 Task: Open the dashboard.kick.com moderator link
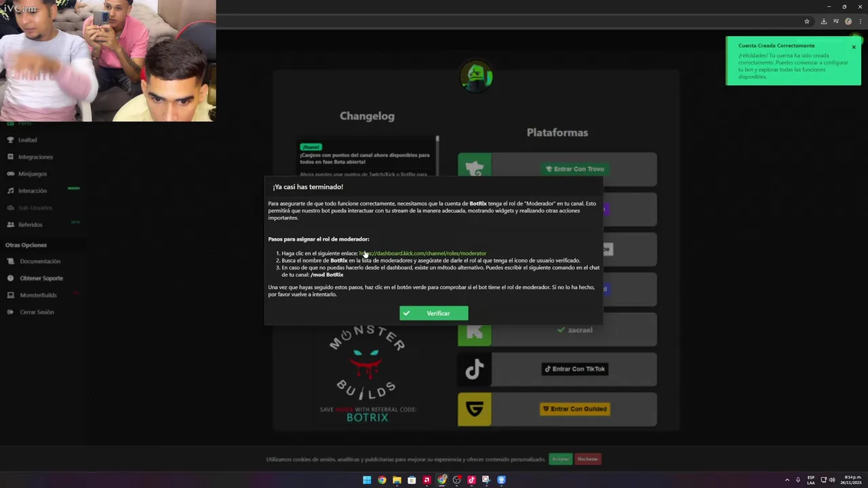click(422, 253)
